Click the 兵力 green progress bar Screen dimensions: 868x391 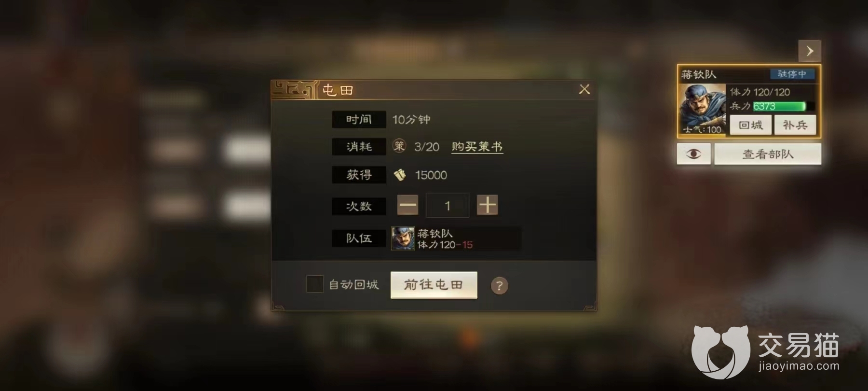click(x=784, y=106)
